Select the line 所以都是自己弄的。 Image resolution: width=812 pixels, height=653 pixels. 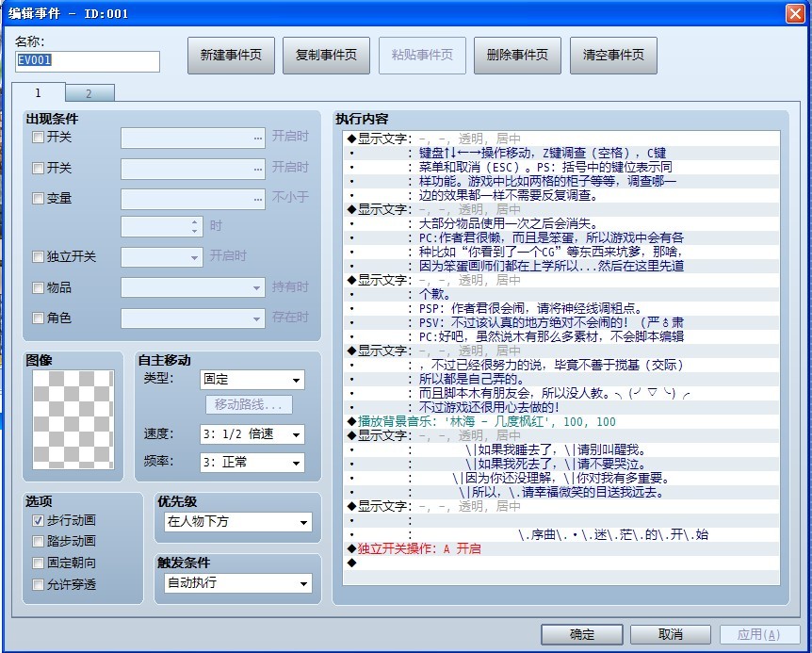point(561,379)
